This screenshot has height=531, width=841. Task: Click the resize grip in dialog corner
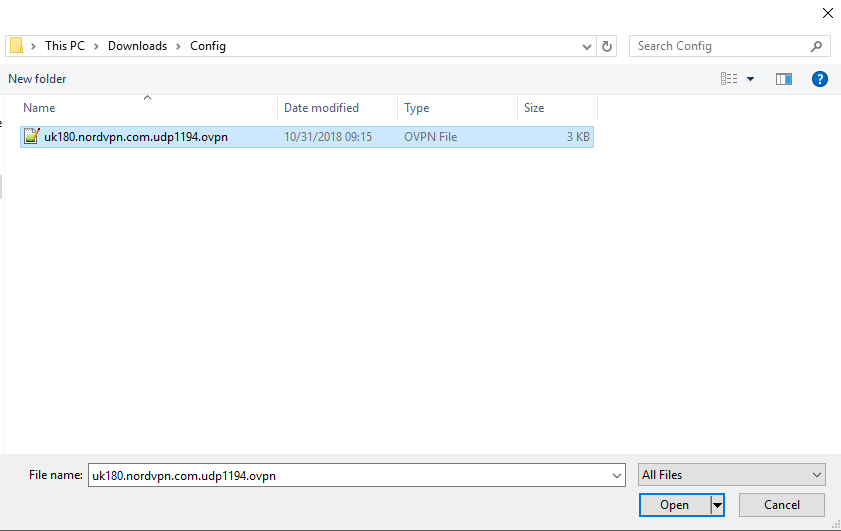[x=836, y=525]
